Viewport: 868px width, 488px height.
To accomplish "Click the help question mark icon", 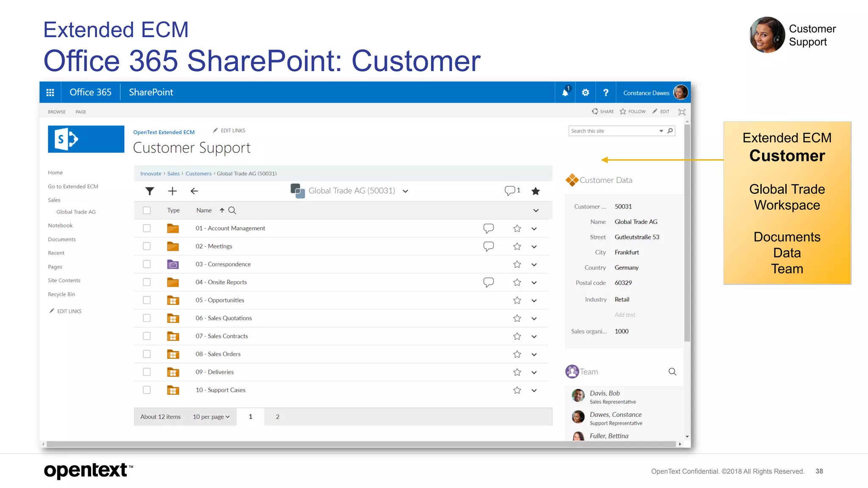I will pos(606,92).
